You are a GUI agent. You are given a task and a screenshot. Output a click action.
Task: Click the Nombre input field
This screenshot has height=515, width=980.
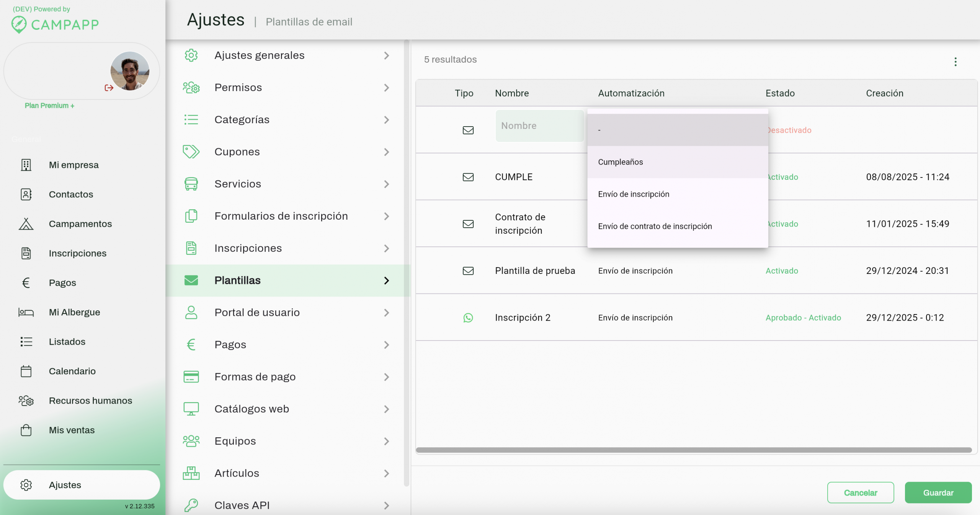click(x=539, y=126)
